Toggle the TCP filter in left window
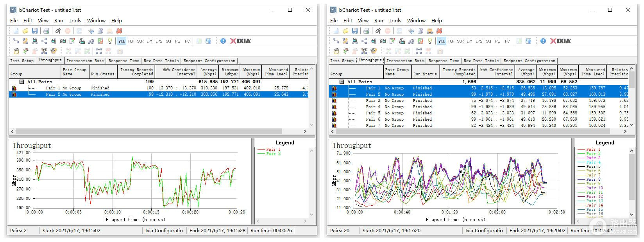 pyautogui.click(x=131, y=41)
